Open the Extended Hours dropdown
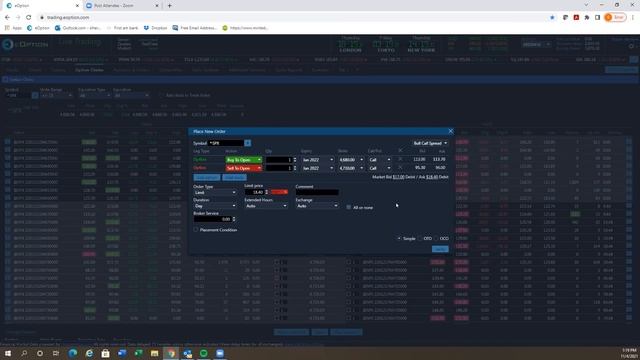This screenshot has height=360, width=640. point(266,206)
